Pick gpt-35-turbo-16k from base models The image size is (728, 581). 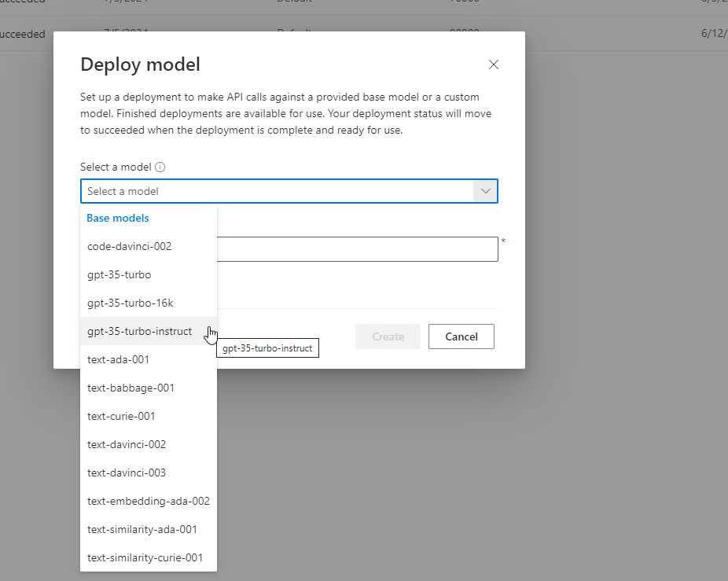[149, 303]
